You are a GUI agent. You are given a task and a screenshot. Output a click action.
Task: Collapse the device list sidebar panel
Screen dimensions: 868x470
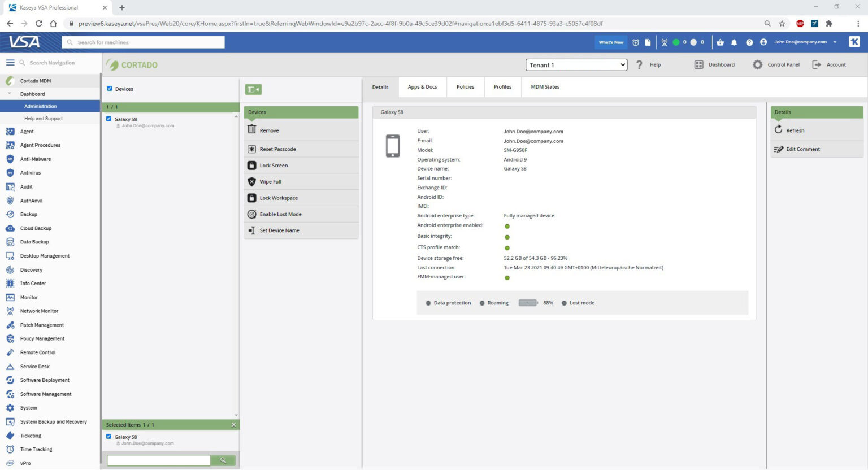253,89
